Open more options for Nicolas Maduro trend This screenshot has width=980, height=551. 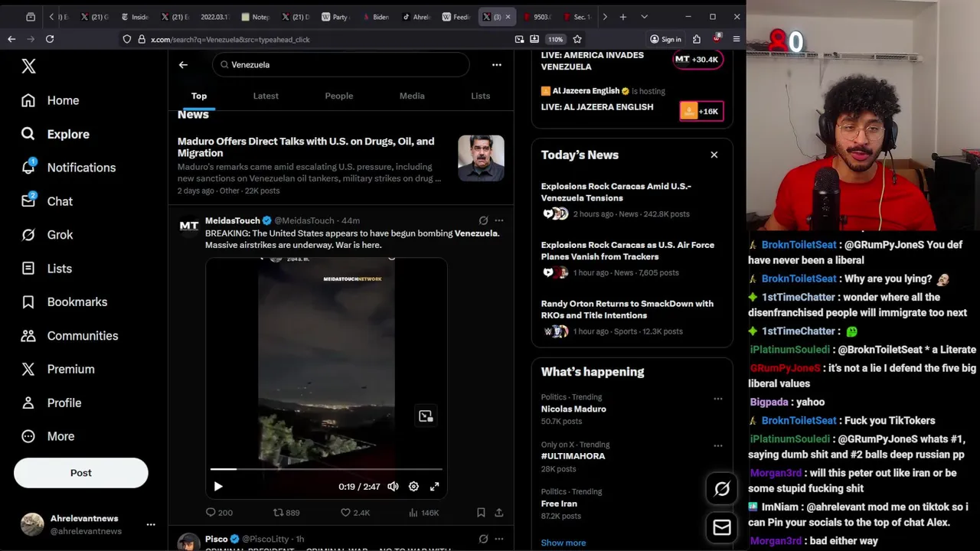pyautogui.click(x=717, y=399)
